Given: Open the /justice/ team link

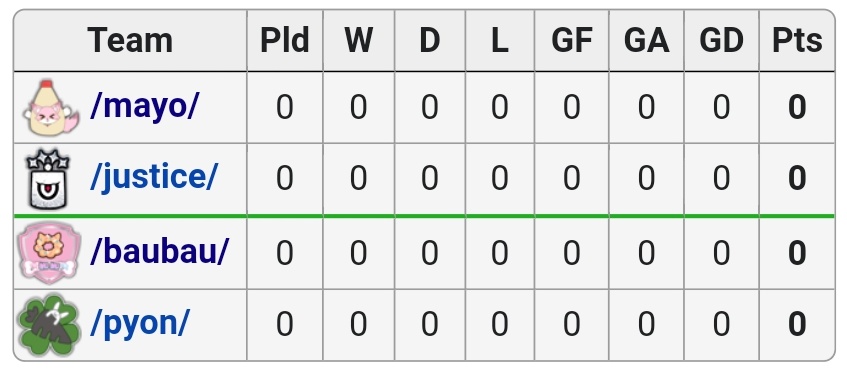Looking at the screenshot, I should click(x=154, y=177).
